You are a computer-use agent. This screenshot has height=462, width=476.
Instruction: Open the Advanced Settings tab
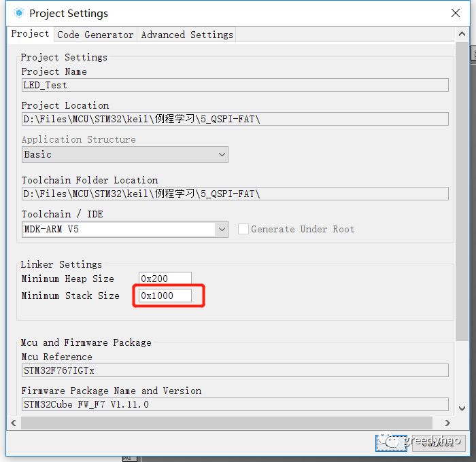point(187,35)
